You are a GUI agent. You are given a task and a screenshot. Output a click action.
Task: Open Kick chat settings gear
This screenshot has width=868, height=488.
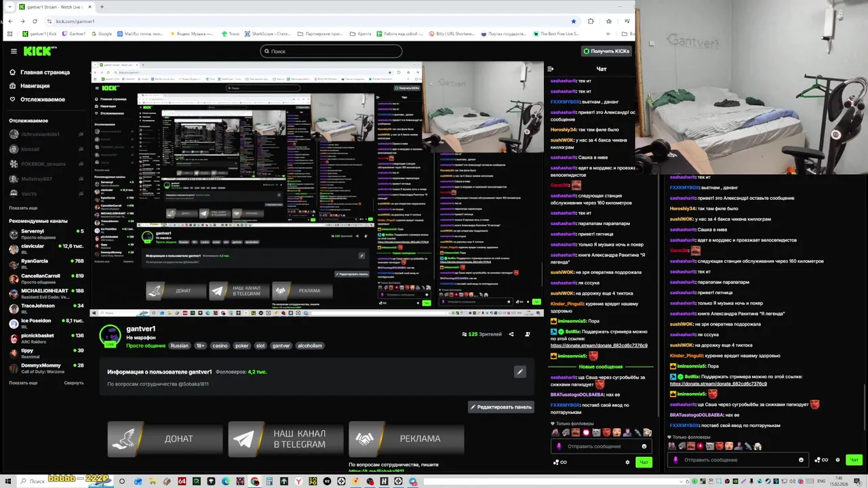pyautogui.click(x=627, y=462)
